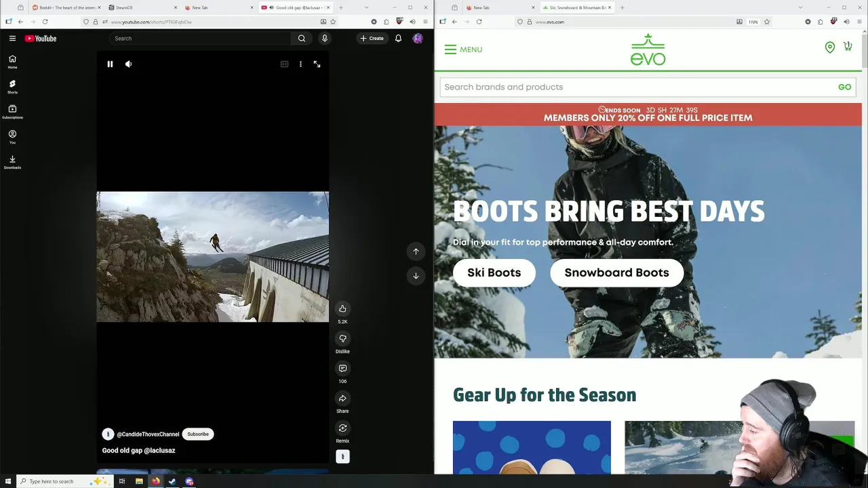The image size is (868, 488).
Task: Open evo store locator pin
Action: coord(830,47)
